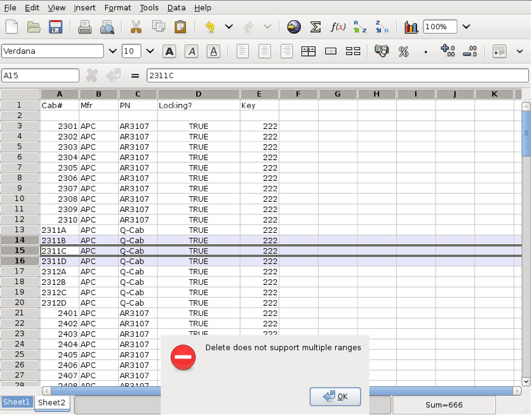Click the Cut scissors icon

136,27
